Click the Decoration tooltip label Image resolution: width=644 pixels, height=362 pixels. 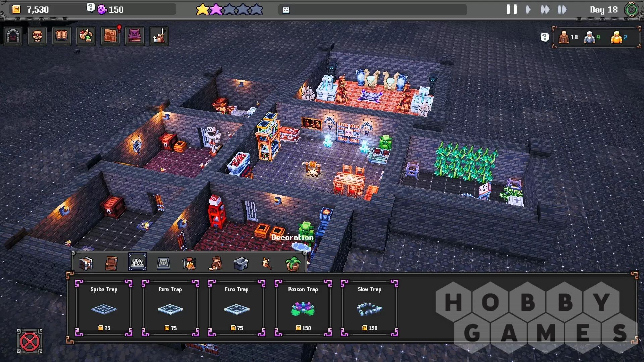pos(292,238)
